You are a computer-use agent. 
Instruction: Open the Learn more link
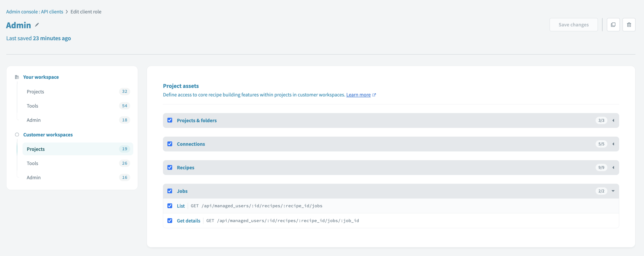click(358, 95)
